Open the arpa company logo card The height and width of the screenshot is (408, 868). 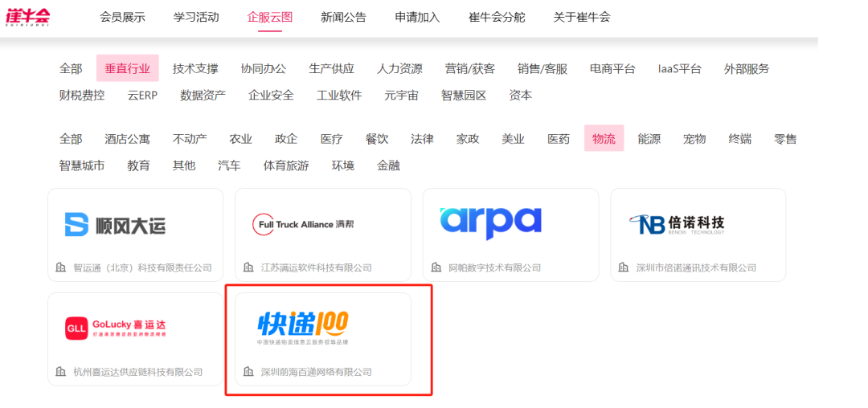[490, 222]
